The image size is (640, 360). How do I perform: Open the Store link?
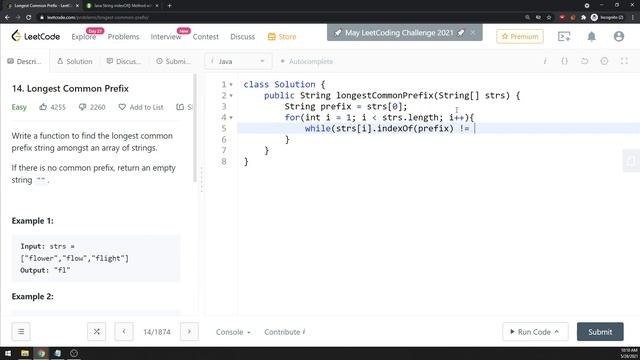click(282, 37)
